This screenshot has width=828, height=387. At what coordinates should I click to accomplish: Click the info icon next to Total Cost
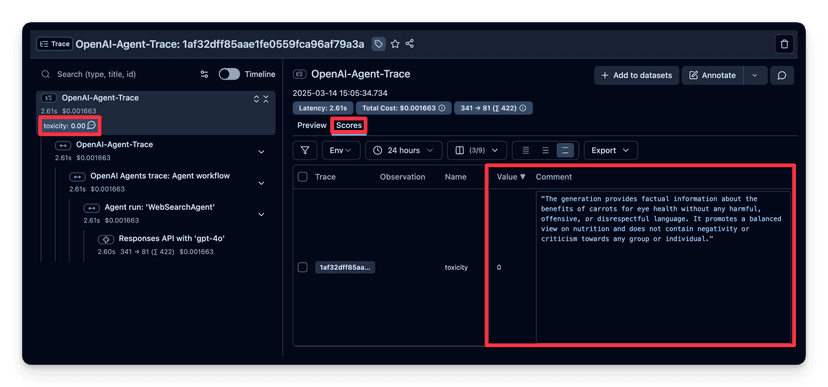click(x=441, y=108)
